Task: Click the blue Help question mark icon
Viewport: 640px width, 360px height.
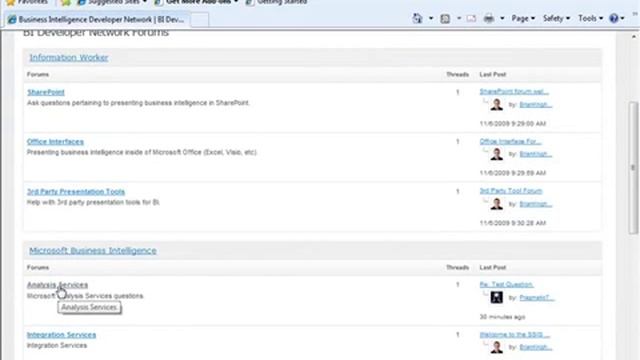Action: 613,18
